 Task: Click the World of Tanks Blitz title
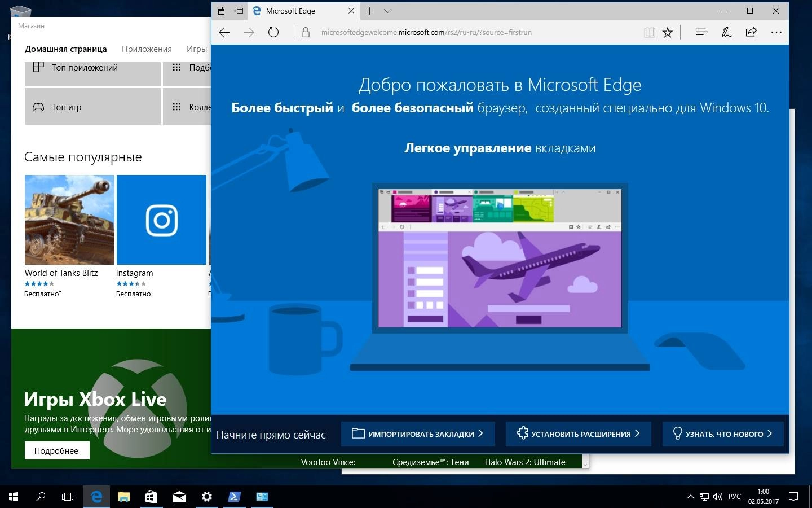[61, 273]
